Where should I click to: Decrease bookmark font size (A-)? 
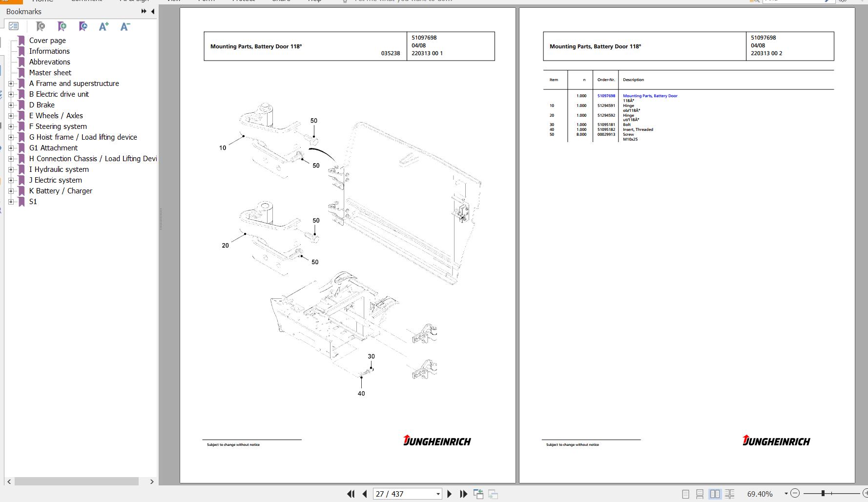point(125,26)
